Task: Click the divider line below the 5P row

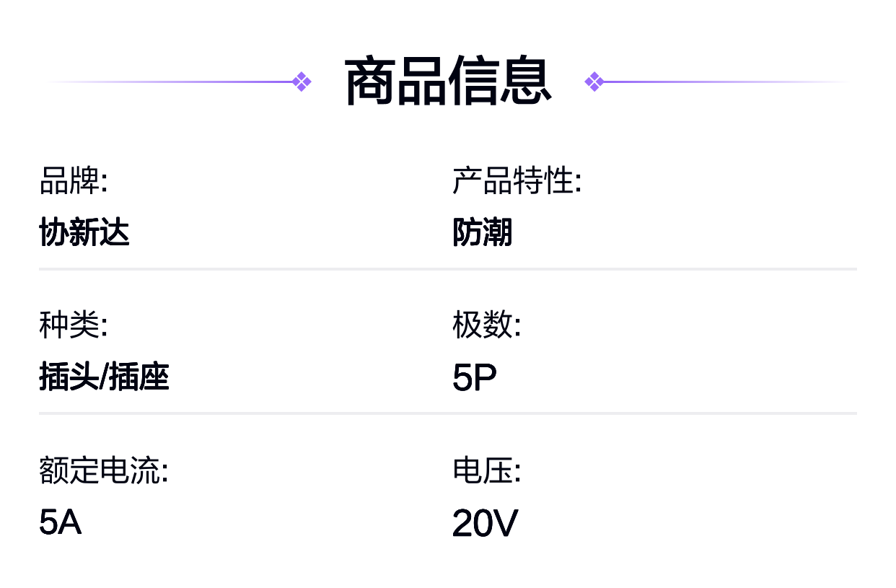Action: (447, 413)
